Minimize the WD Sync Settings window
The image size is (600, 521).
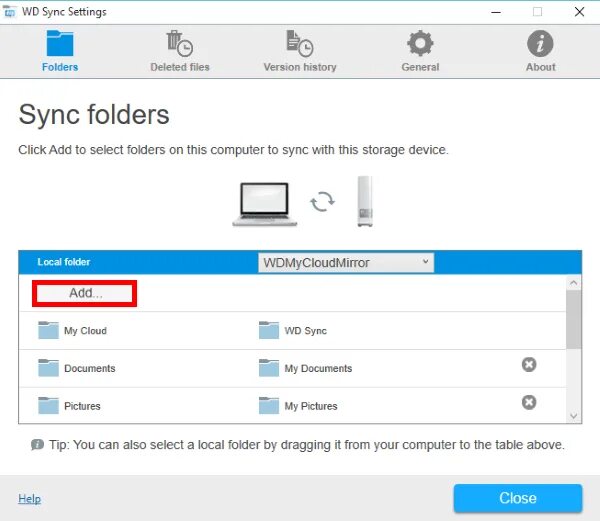pyautogui.click(x=496, y=12)
